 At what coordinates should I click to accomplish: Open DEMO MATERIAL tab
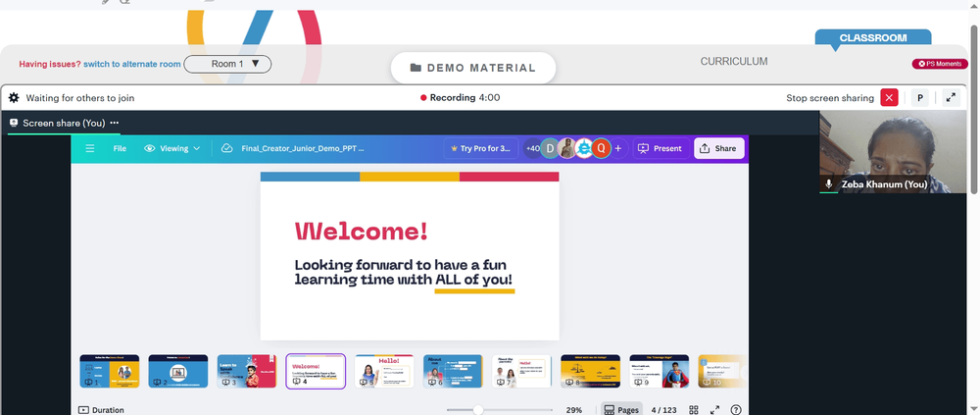coord(473,68)
